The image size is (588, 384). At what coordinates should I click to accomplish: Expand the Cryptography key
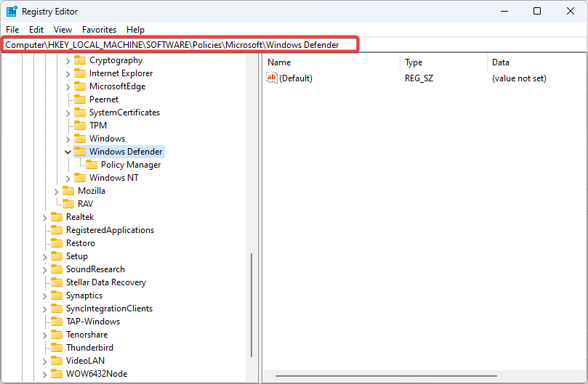point(68,61)
